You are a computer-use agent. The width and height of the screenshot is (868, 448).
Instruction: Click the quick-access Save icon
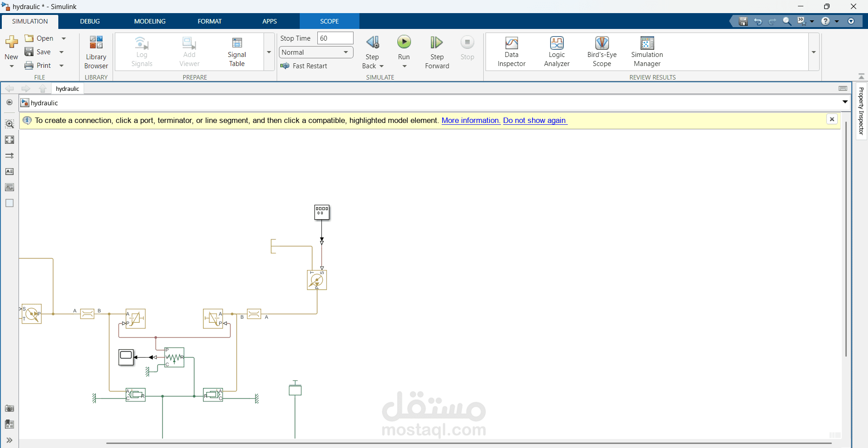(743, 21)
